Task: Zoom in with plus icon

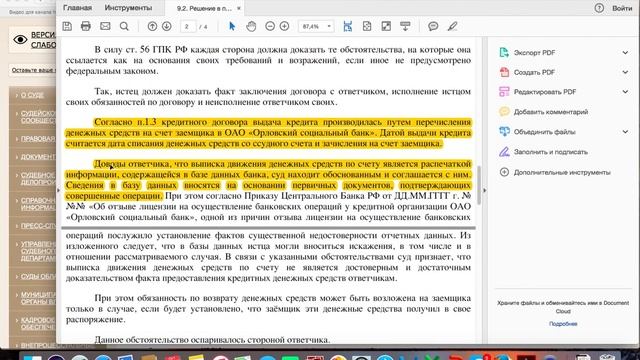Action: [284, 27]
